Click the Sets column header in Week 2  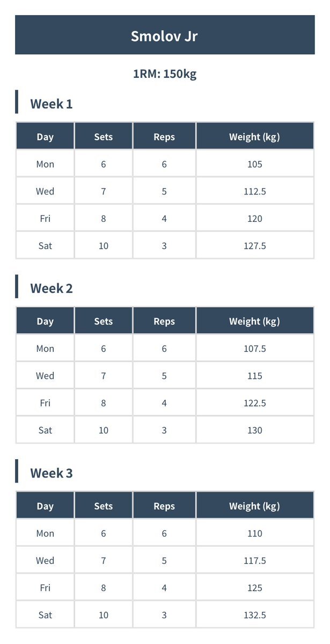pyautogui.click(x=104, y=320)
